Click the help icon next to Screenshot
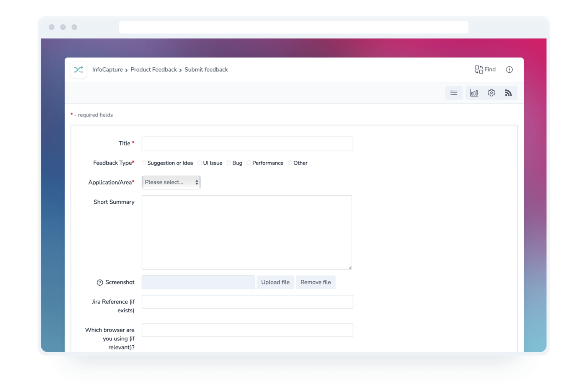 tap(99, 282)
